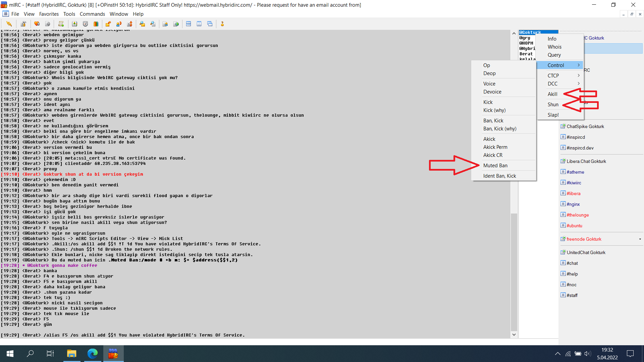Viewport: 644px width, 362px height.
Task: Open the Favorites heart toolbar icon
Action: [x=37, y=24]
